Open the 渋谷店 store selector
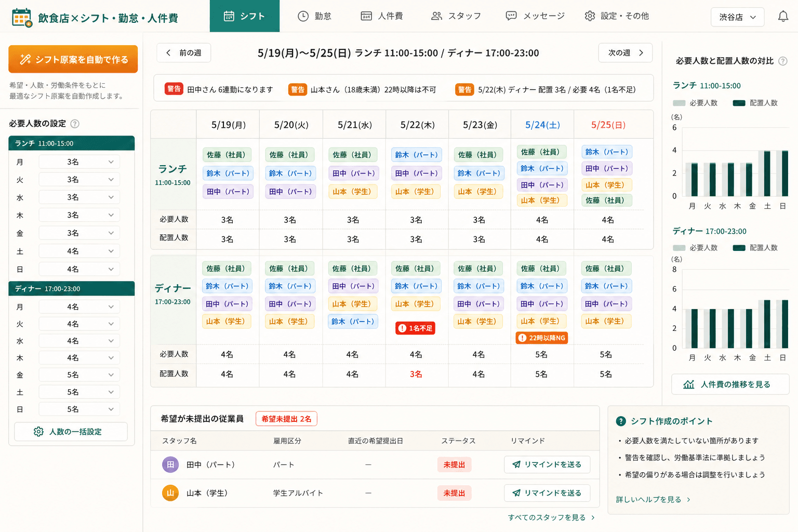This screenshot has width=798, height=532. coord(737,17)
